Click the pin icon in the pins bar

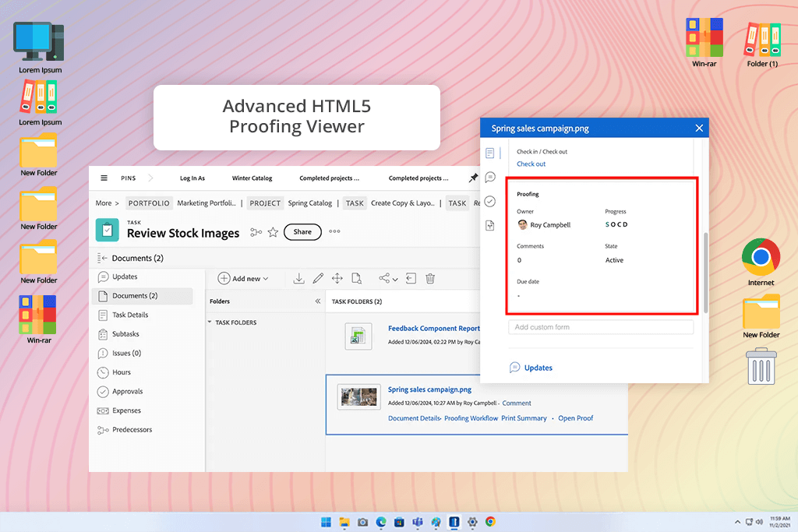pyautogui.click(x=473, y=178)
